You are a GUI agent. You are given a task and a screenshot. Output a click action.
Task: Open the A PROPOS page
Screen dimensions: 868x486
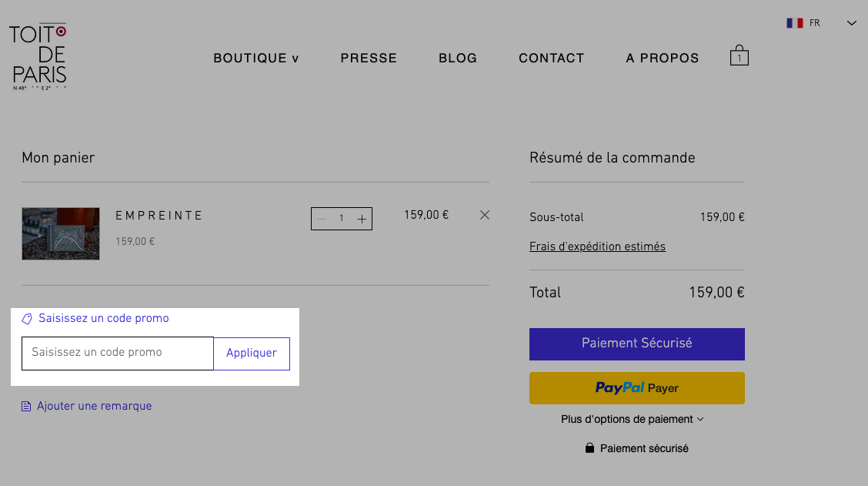(x=663, y=59)
